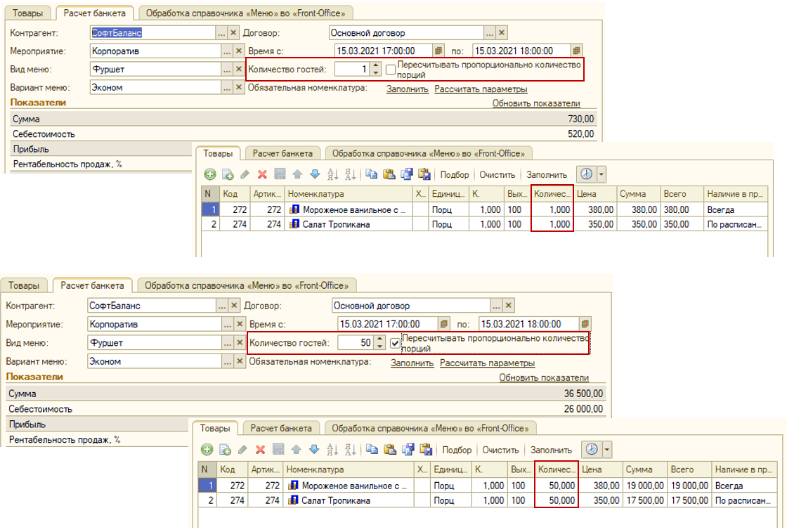Screen dimensions: 787x532
Task: Click the green Add row icon in the 50,000-quantity table
Action: tap(207, 449)
